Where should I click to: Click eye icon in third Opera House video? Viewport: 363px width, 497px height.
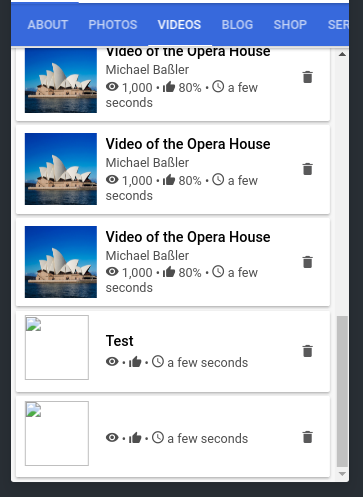(112, 272)
